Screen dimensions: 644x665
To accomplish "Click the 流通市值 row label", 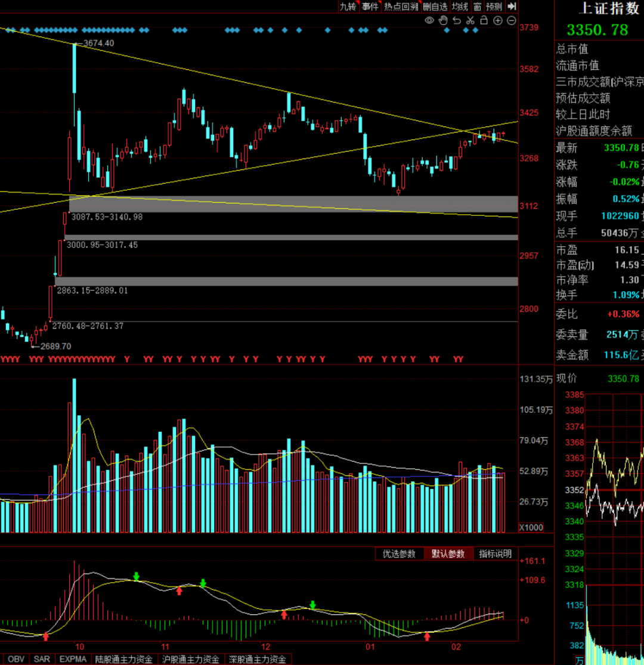I will [x=577, y=66].
